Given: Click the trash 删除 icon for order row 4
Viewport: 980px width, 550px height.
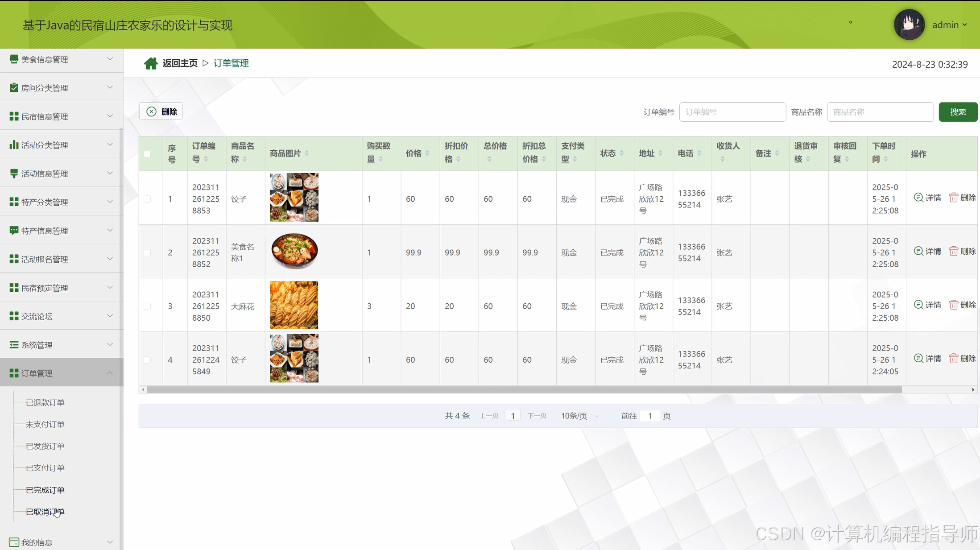Looking at the screenshot, I should tap(954, 358).
